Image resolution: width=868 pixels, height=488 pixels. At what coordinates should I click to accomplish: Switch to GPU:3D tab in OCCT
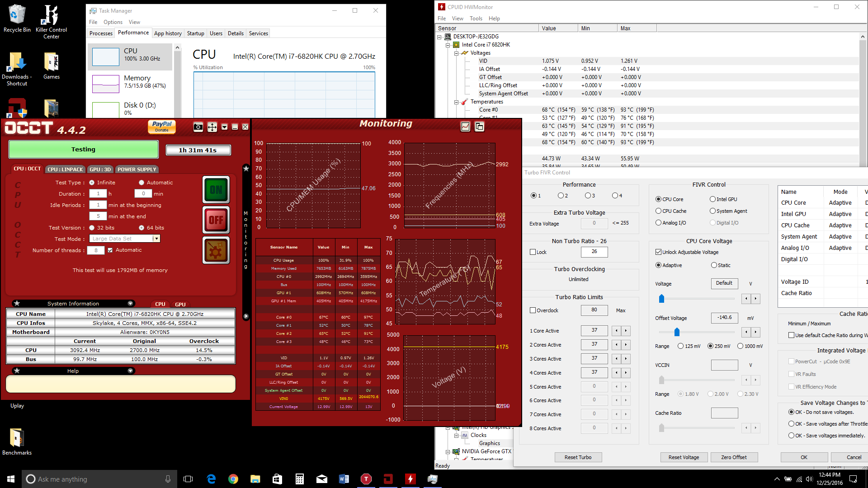point(100,169)
